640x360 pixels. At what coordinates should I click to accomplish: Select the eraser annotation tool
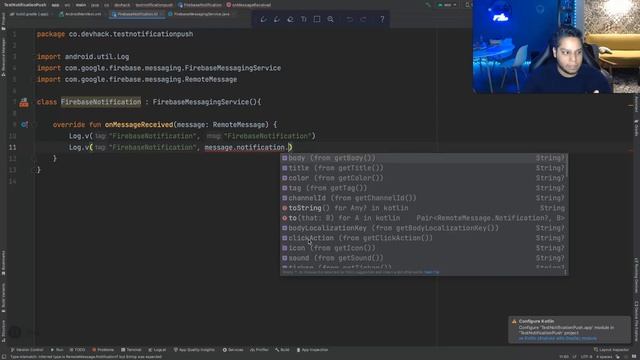click(x=290, y=19)
